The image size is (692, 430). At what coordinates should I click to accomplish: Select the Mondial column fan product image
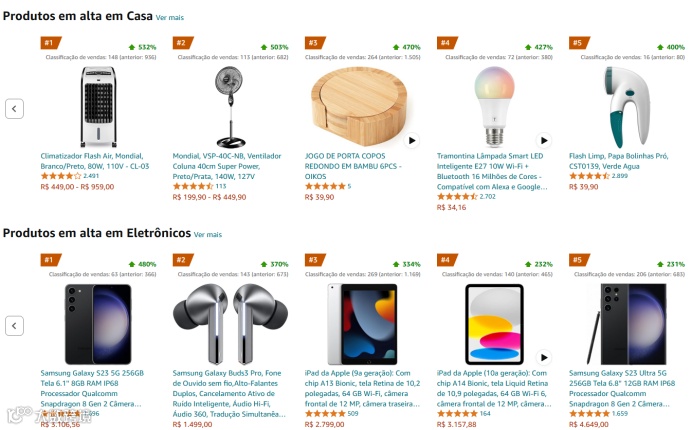(230, 107)
